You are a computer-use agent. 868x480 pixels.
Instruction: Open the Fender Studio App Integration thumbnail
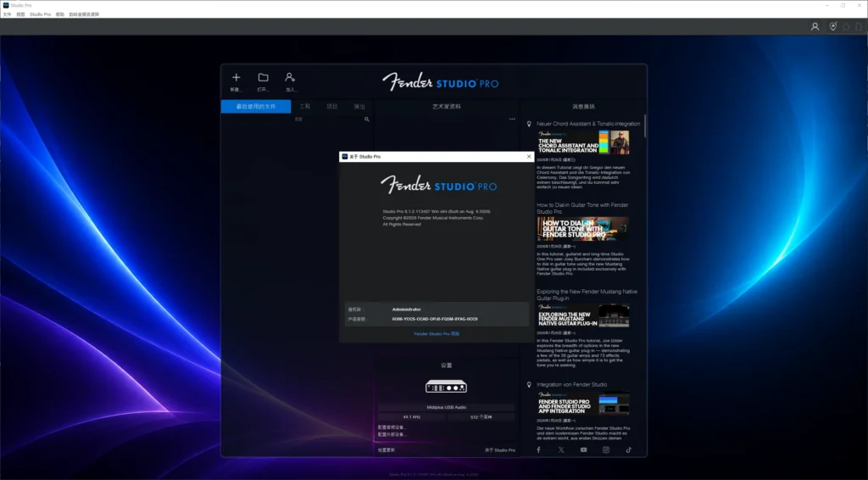583,404
